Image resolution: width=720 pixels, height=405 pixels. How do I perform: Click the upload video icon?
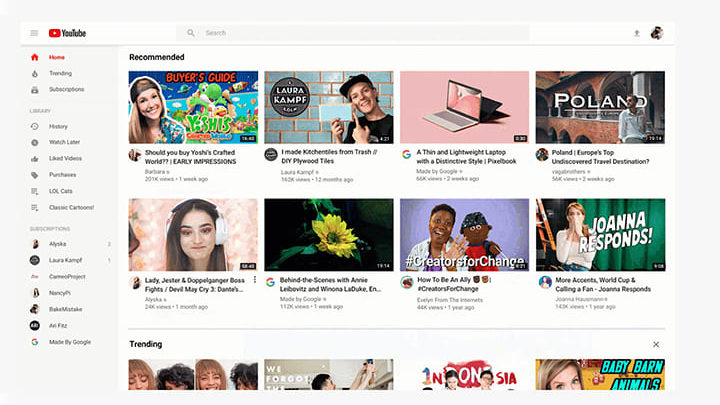[x=637, y=33]
